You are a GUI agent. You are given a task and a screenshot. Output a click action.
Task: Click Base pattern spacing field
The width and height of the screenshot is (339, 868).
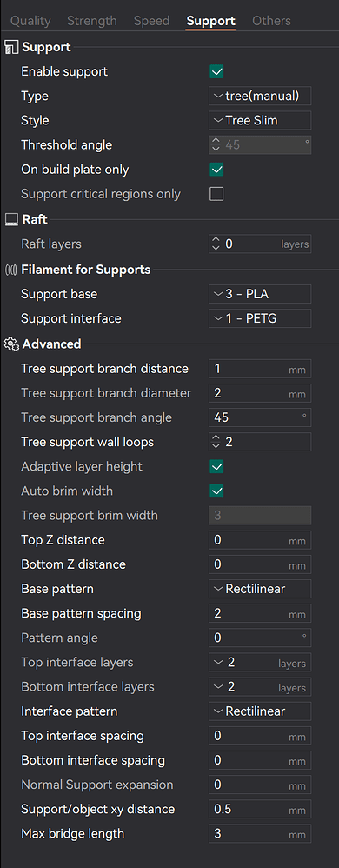pyautogui.click(x=260, y=614)
